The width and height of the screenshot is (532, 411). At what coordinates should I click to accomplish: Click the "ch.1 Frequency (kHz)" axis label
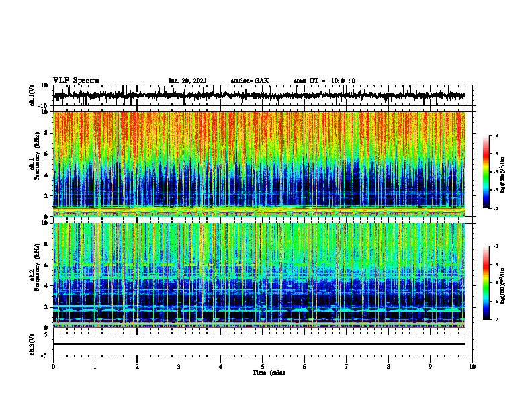click(x=35, y=156)
